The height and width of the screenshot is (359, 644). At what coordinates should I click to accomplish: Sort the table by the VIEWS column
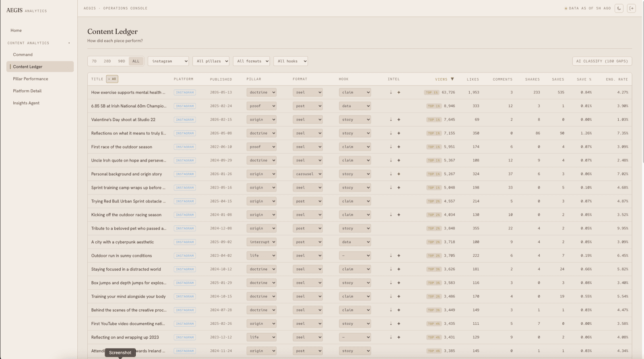pos(444,79)
